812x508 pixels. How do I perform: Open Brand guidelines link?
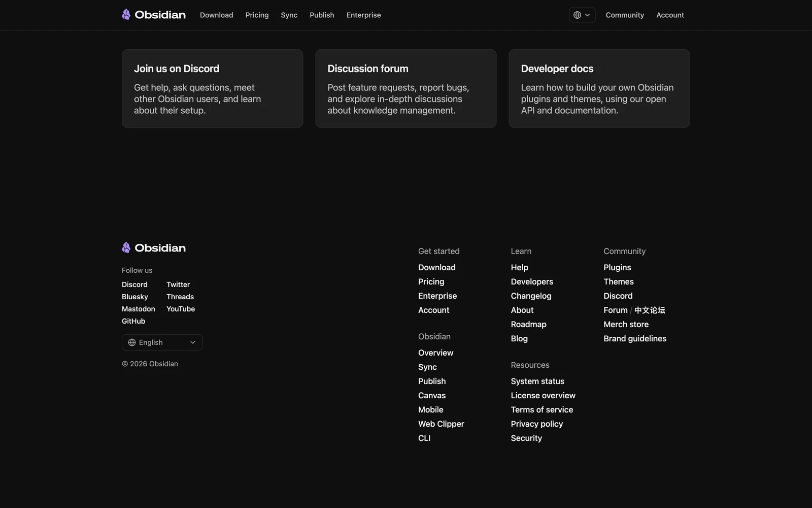635,338
